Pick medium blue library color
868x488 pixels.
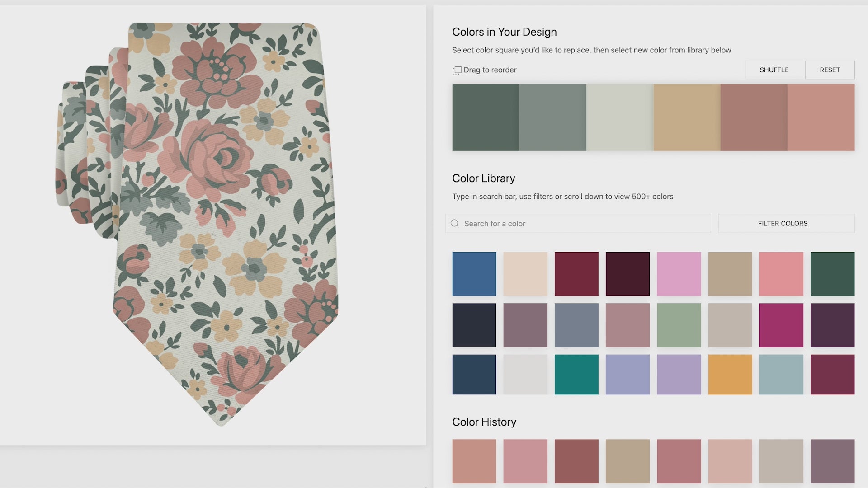tap(474, 274)
